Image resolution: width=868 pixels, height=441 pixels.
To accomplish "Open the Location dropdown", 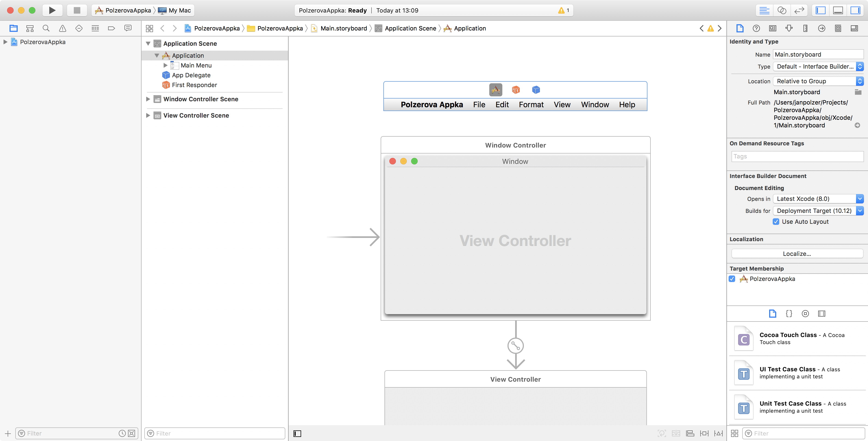I will [818, 81].
